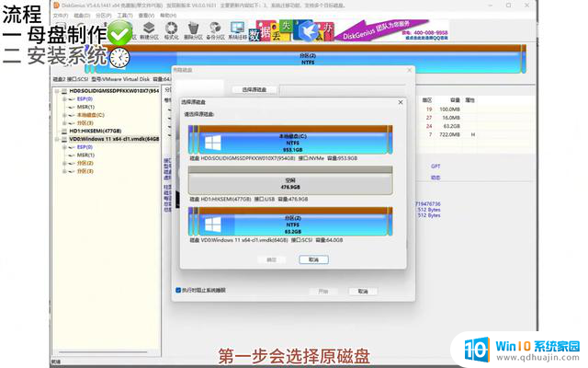The width and height of the screenshot is (588, 368).
Task: Click the horizontal scrollbar under the disk tree
Action: (x=103, y=352)
